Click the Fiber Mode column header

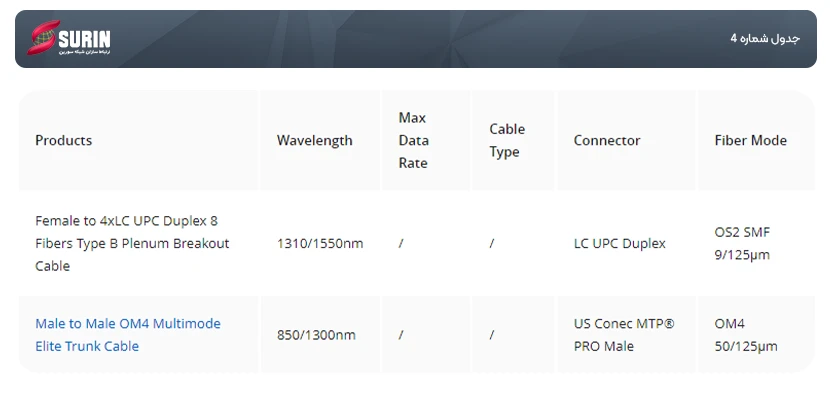[750, 140]
